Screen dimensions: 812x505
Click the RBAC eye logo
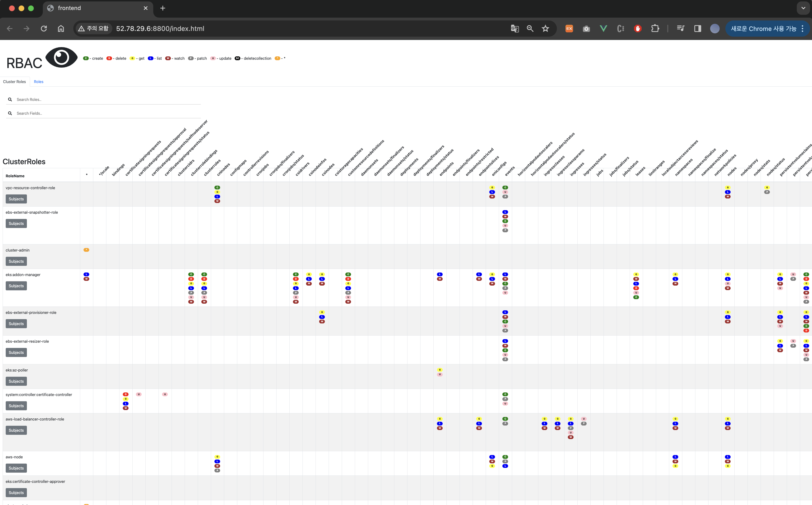click(x=61, y=58)
